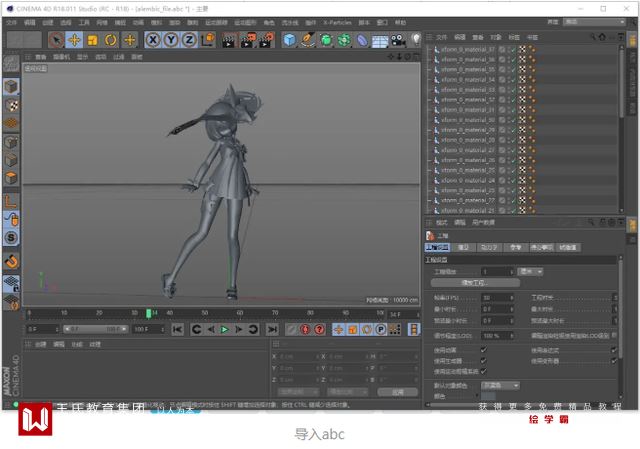Toggle the red Autokeying button
This screenshot has width=640, height=449.
click(x=305, y=329)
